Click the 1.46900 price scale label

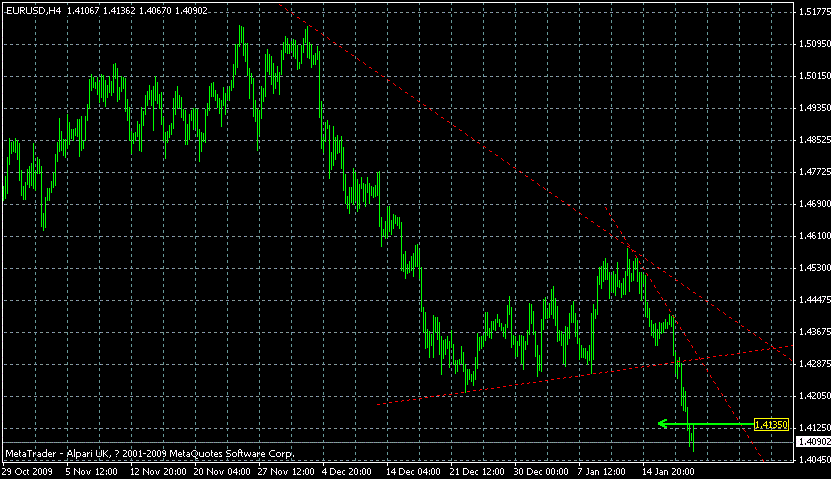pos(815,203)
